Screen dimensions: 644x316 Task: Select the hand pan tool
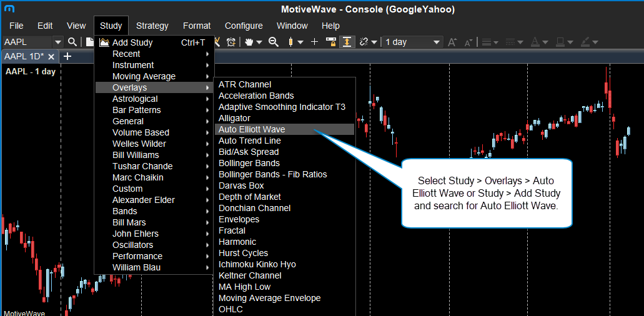click(x=249, y=42)
